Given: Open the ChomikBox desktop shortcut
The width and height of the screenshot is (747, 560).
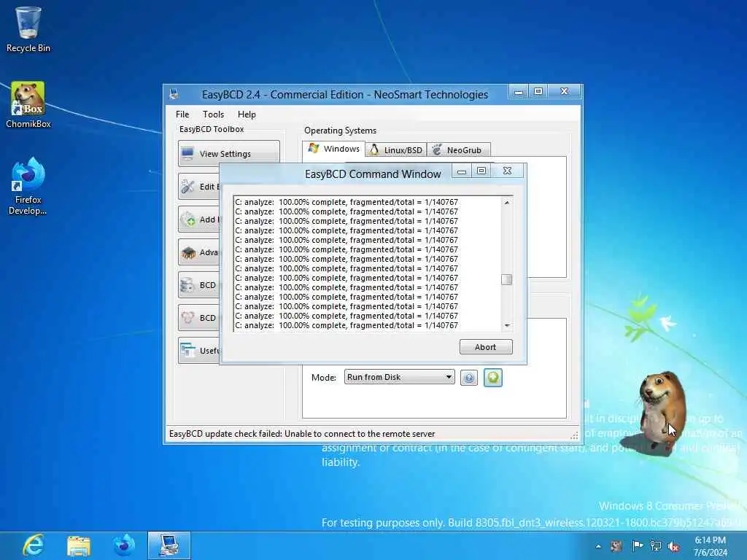Looking at the screenshot, I should (x=28, y=105).
